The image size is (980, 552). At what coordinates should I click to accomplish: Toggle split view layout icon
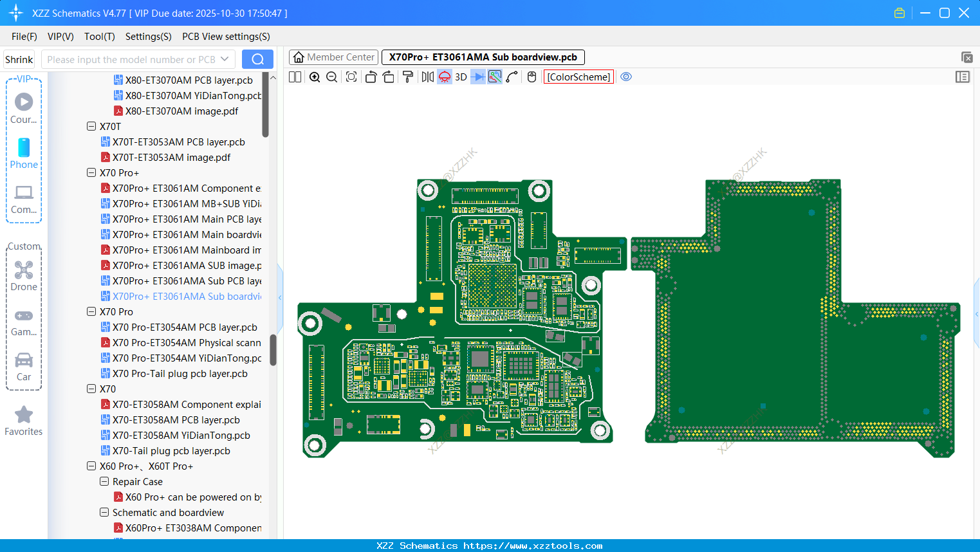pyautogui.click(x=295, y=77)
